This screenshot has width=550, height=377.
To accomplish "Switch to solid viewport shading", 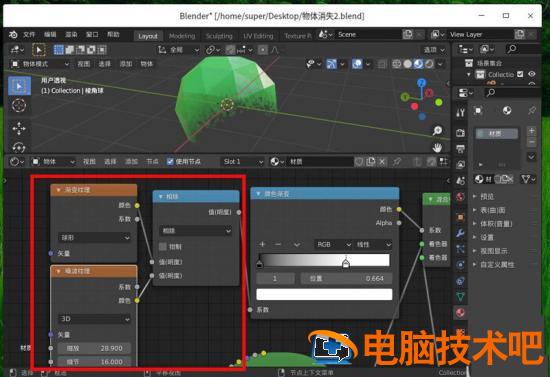I will [407, 64].
